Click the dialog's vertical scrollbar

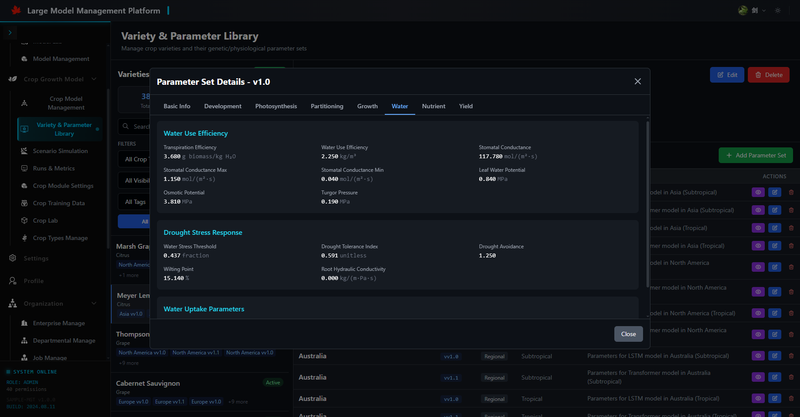[647, 204]
